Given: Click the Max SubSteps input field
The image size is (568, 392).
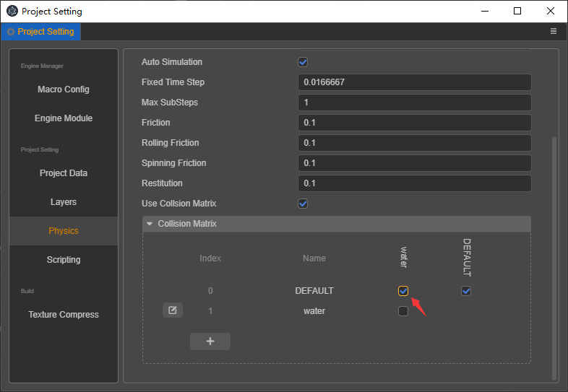Looking at the screenshot, I should coord(414,103).
